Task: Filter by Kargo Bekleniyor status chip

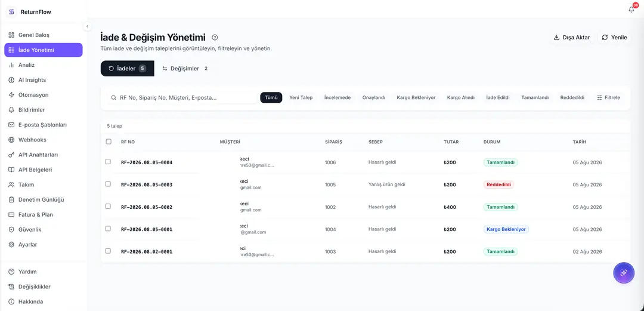Action: (416, 97)
